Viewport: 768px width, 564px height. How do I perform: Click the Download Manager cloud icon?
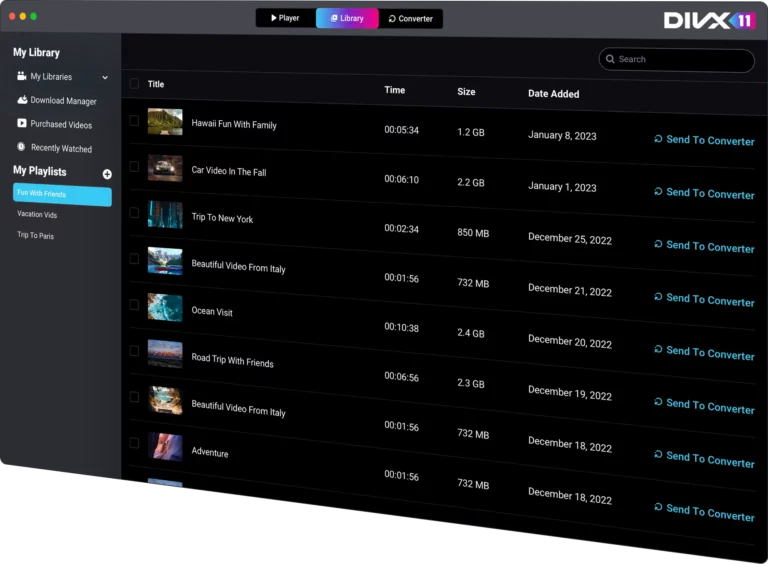click(22, 100)
